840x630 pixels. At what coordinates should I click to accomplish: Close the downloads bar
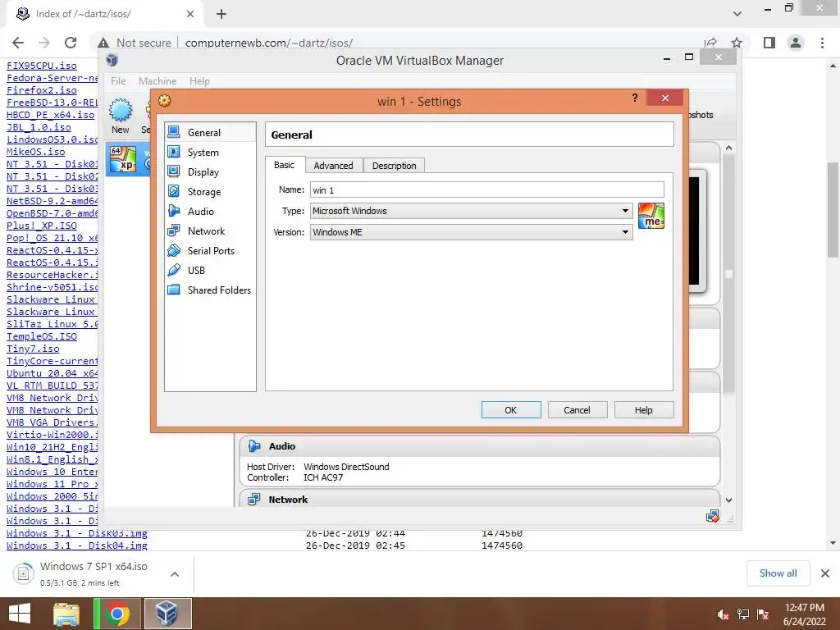825,573
